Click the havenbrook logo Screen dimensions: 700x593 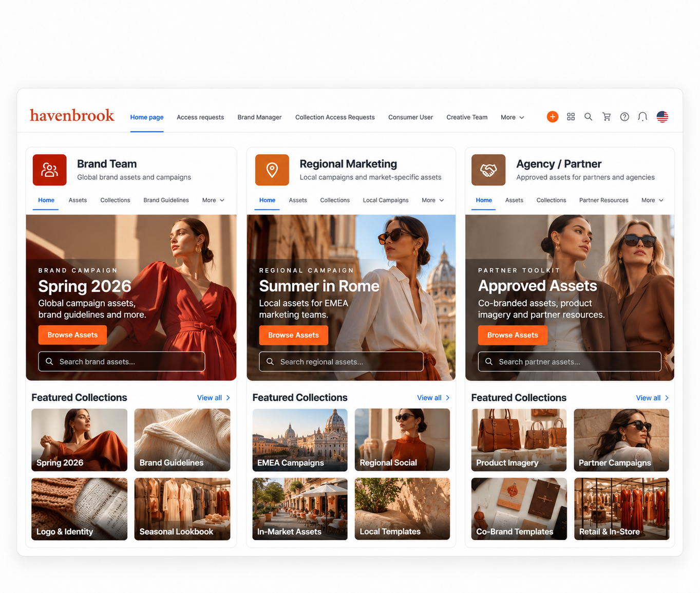click(x=72, y=116)
